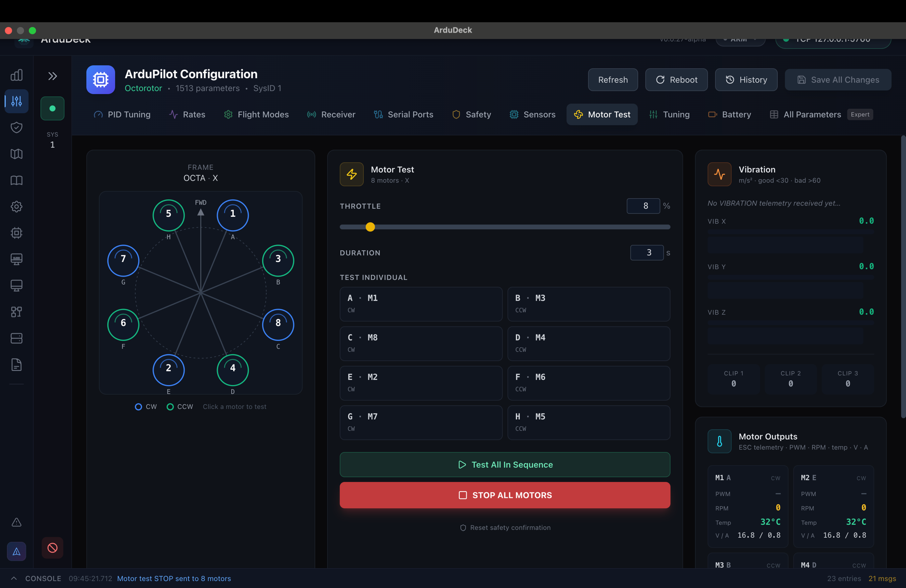Select the bar chart sidebar icon
Screen dimensions: 906x588
16,75
